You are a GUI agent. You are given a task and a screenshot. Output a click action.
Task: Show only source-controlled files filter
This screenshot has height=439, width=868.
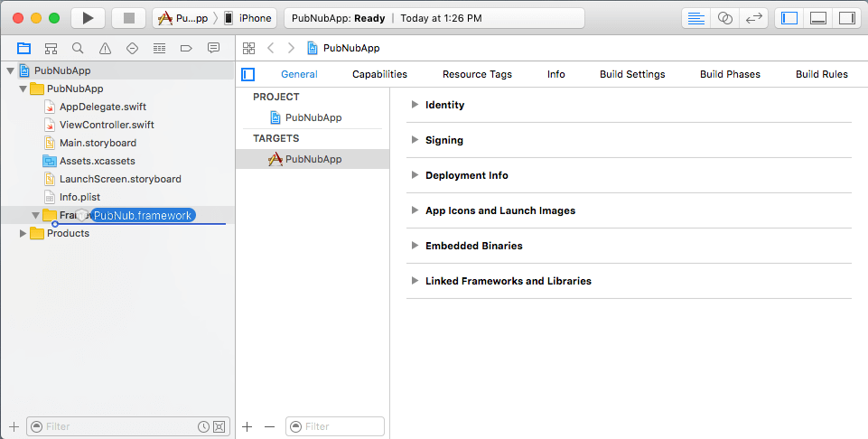click(x=219, y=426)
